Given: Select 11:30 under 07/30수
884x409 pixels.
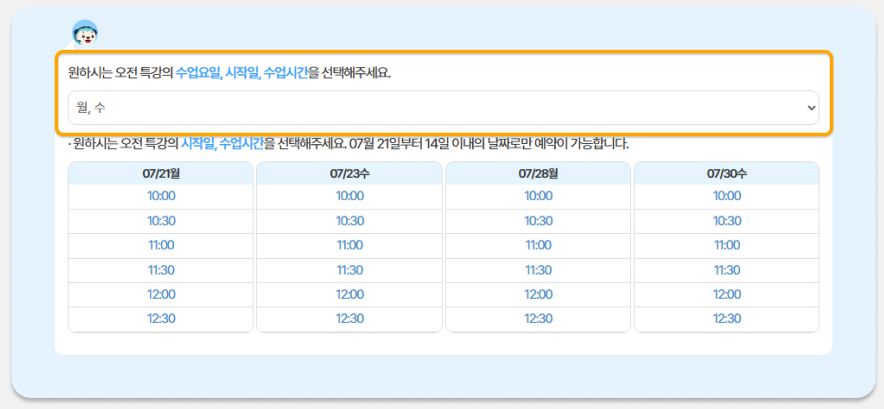Looking at the screenshot, I should [x=727, y=270].
